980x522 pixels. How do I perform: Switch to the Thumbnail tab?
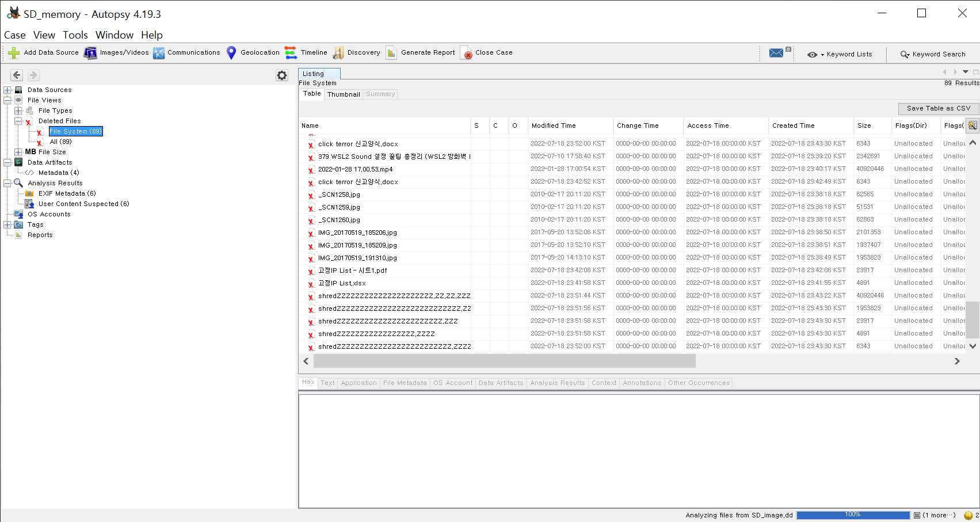point(344,94)
